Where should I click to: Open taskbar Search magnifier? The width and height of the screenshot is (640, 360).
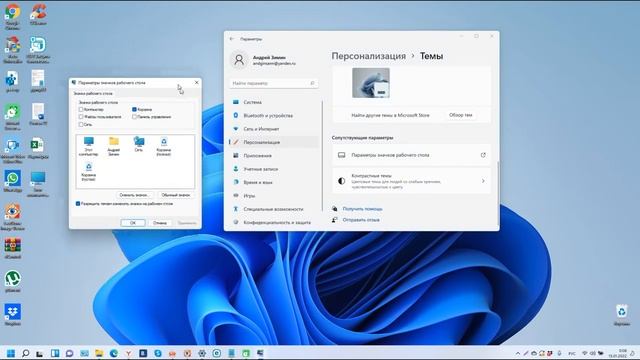[x=25, y=353]
